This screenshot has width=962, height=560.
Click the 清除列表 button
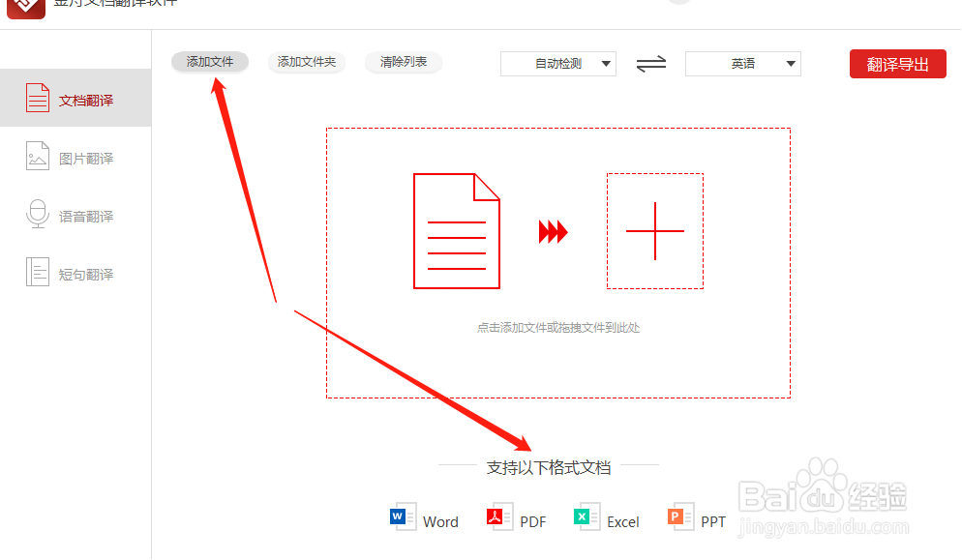(x=404, y=62)
